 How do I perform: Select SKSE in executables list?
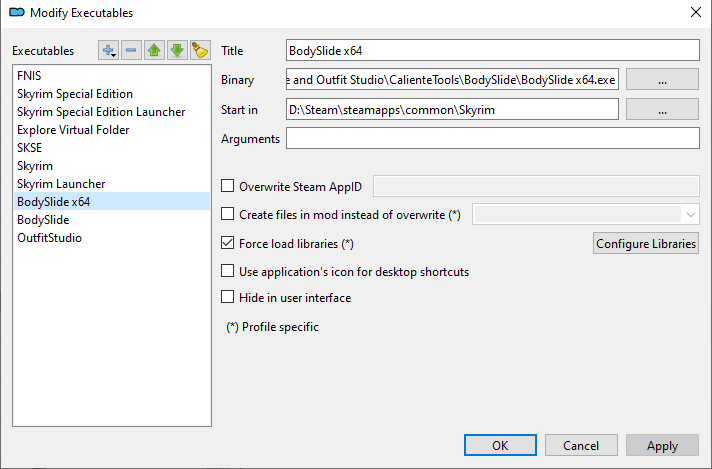click(x=112, y=148)
